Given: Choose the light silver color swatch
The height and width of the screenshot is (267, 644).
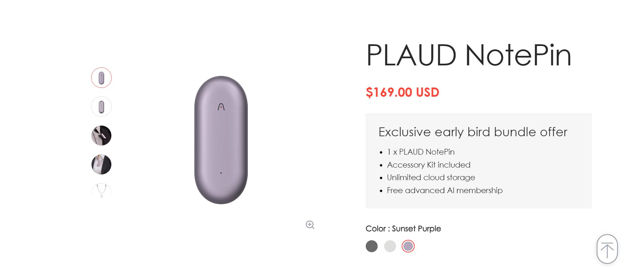Looking at the screenshot, I should point(390,246).
